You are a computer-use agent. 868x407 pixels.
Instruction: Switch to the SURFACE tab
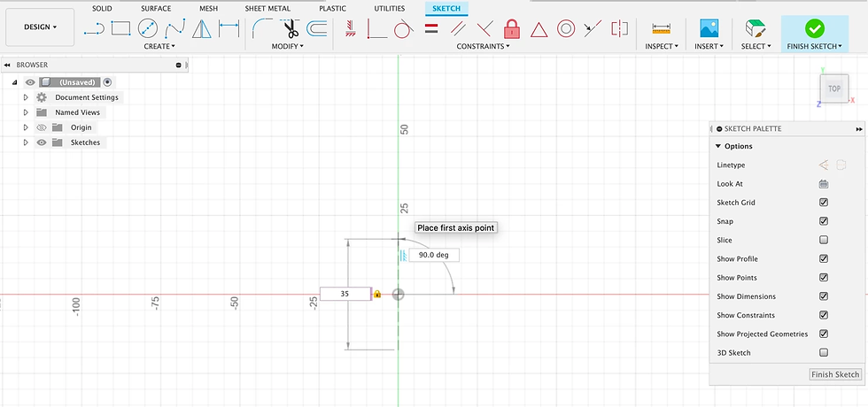click(x=156, y=8)
